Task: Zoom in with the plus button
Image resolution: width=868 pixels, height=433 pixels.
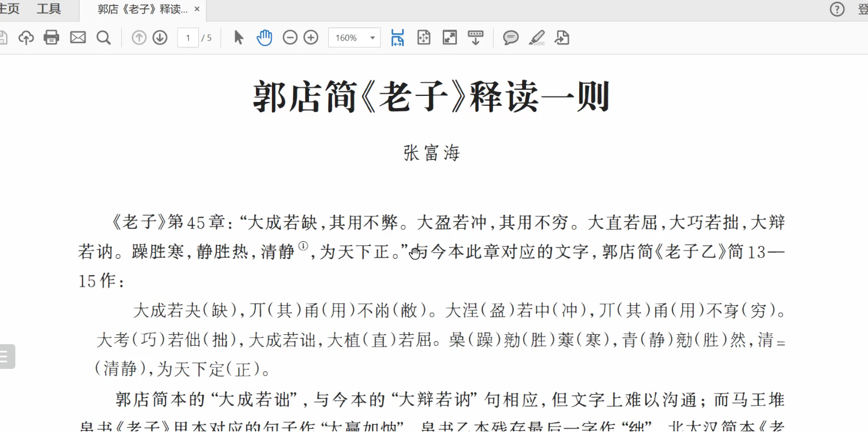Action: click(x=311, y=38)
